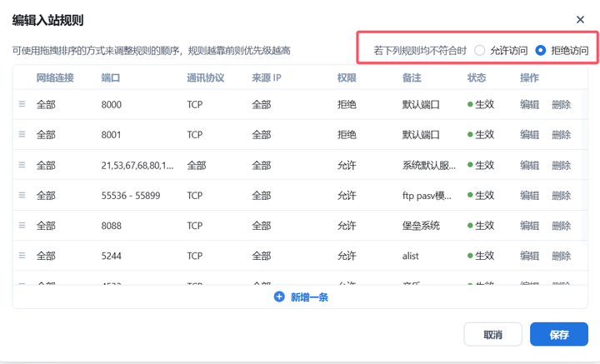Close the 编辑入站规则 dialog with X

point(580,20)
